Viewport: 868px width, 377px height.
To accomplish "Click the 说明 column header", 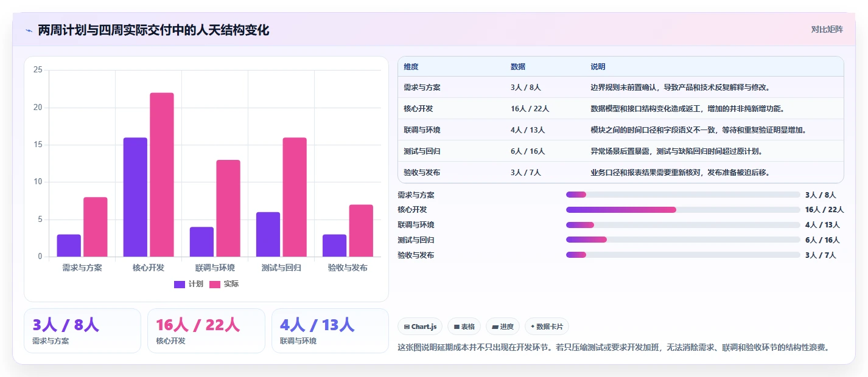I will point(598,67).
